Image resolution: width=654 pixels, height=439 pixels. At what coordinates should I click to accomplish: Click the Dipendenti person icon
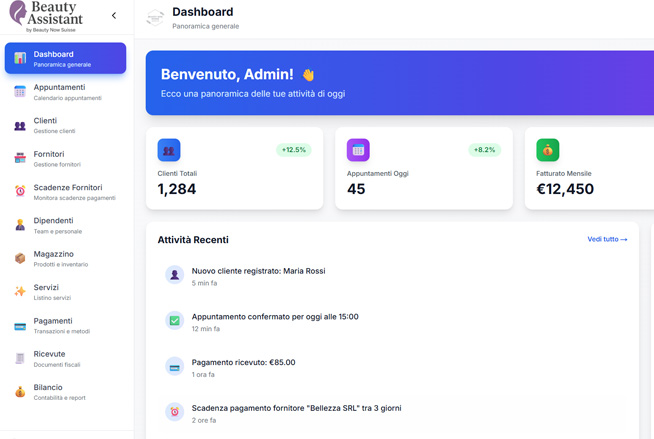20,225
